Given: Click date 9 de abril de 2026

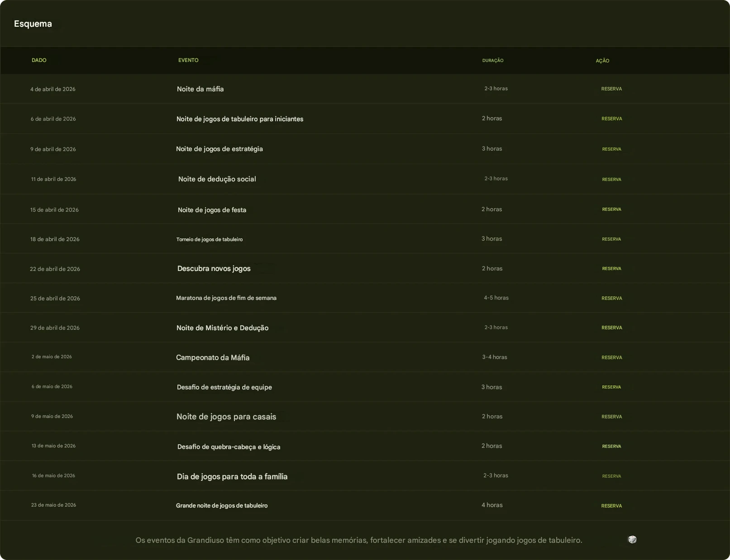Looking at the screenshot, I should click(x=53, y=149).
